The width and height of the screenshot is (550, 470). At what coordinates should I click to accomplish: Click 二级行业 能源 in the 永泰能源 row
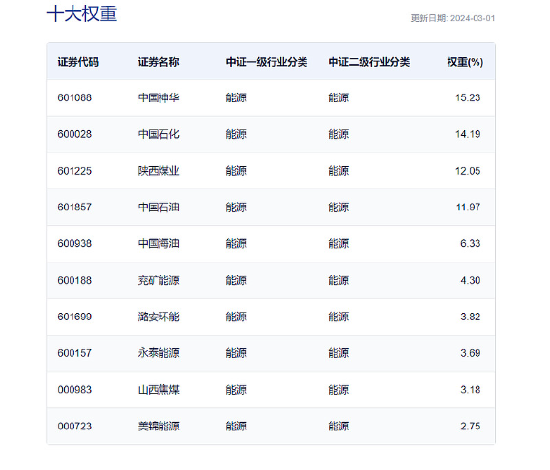point(339,353)
